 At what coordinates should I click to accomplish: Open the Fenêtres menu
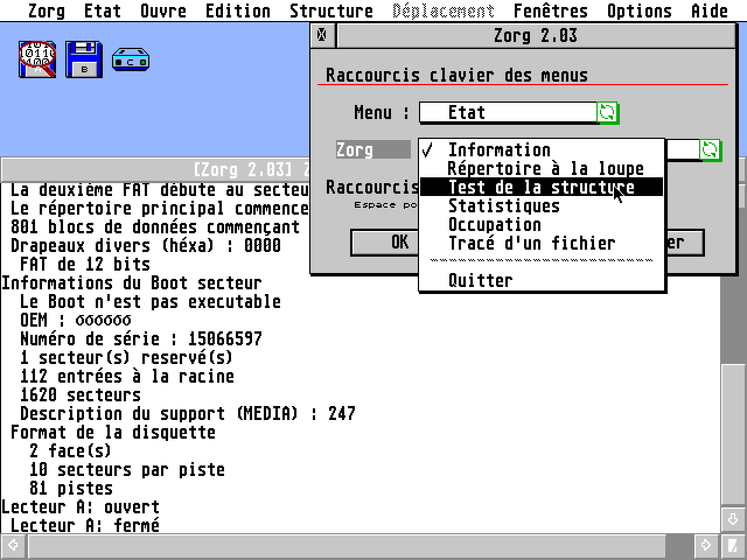[x=550, y=10]
